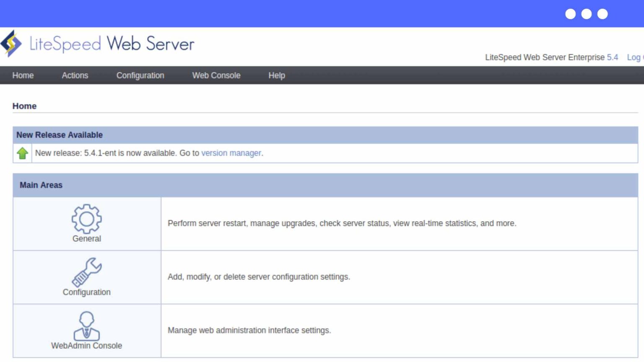Click the LiteSpeed Web Server title text

(112, 44)
